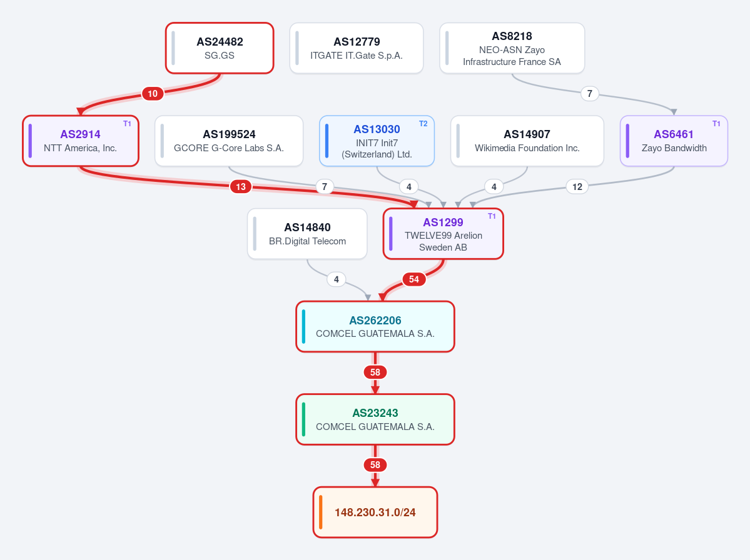
Task: Click the 148.230.31.0/24 prefix node
Action: pos(375,512)
